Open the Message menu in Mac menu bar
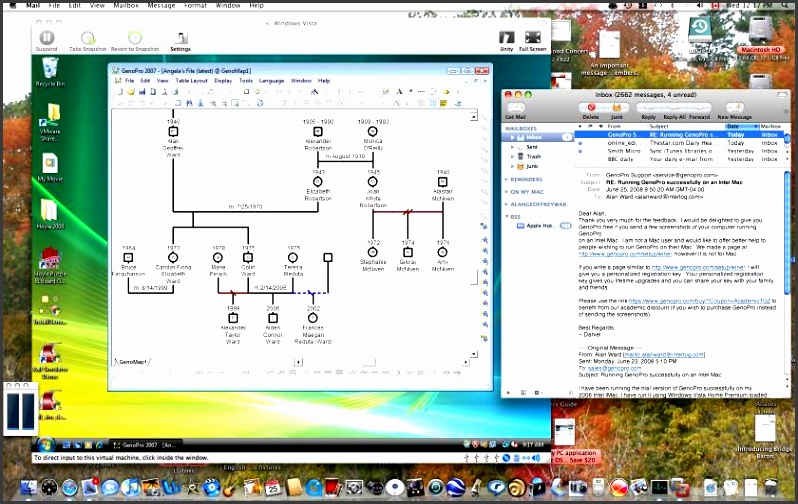 [x=161, y=5]
